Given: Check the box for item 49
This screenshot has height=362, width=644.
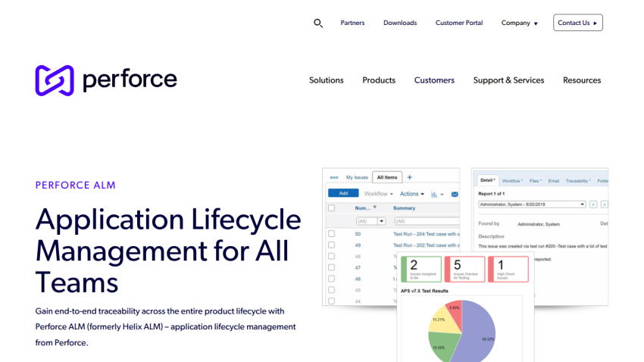Looking at the screenshot, I should coord(331,245).
